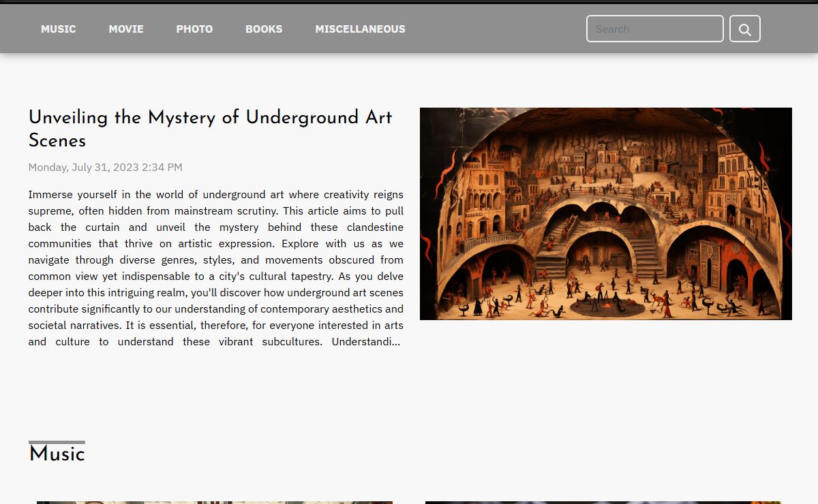The image size is (818, 504).
Task: Click the underground city artwork image
Action: [x=606, y=214]
